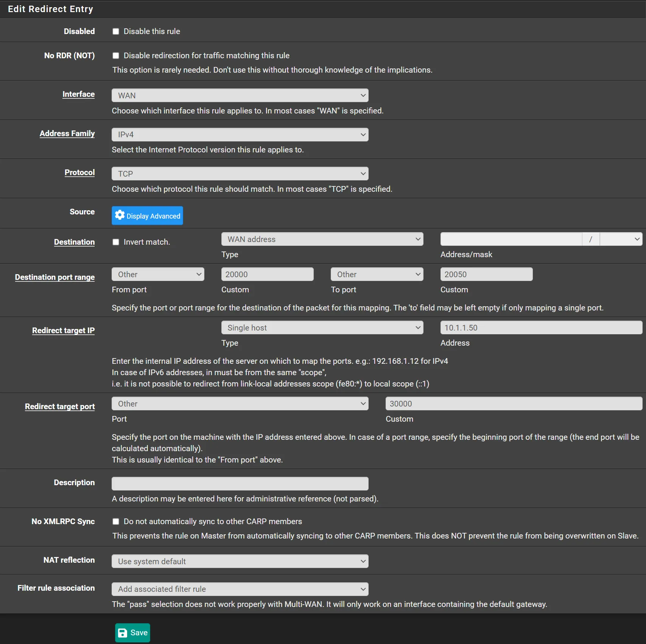This screenshot has width=646, height=644.
Task: Click the Redirect target port custom field 30000
Action: [x=513, y=403]
